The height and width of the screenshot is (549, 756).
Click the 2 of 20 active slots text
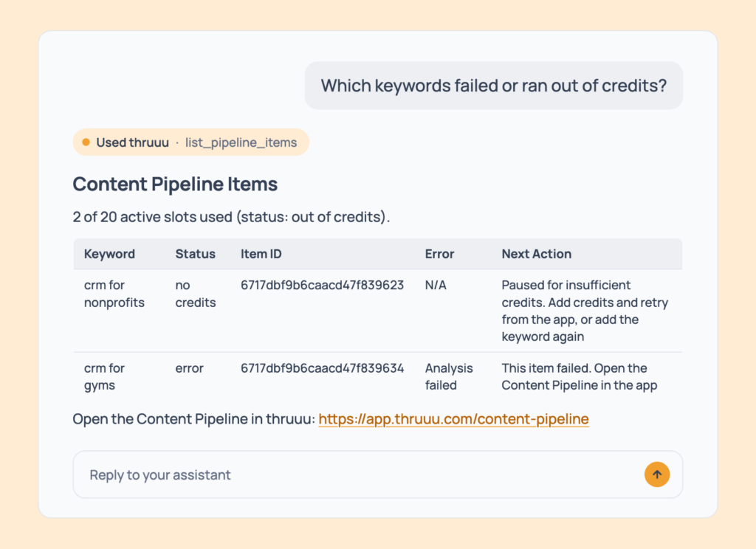coord(231,217)
